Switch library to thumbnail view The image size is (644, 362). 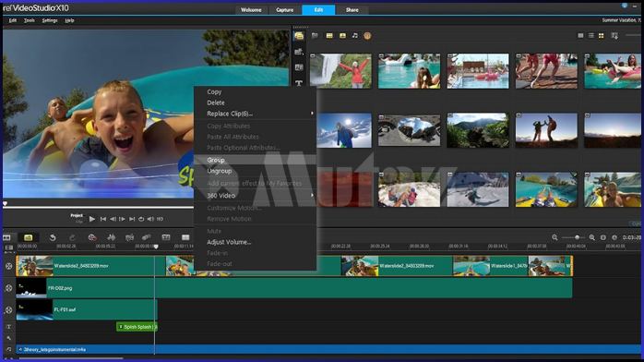click(602, 36)
